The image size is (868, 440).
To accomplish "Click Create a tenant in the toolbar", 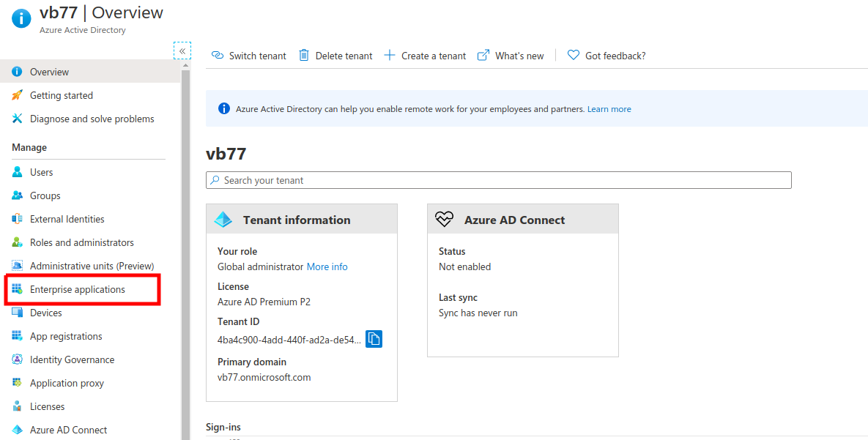I will point(425,56).
